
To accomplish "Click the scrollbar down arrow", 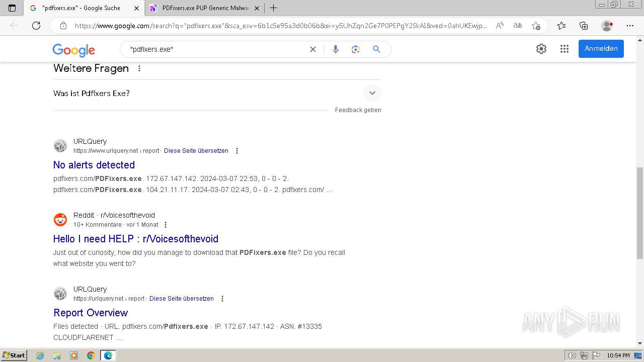I will pyautogui.click(x=640, y=343).
